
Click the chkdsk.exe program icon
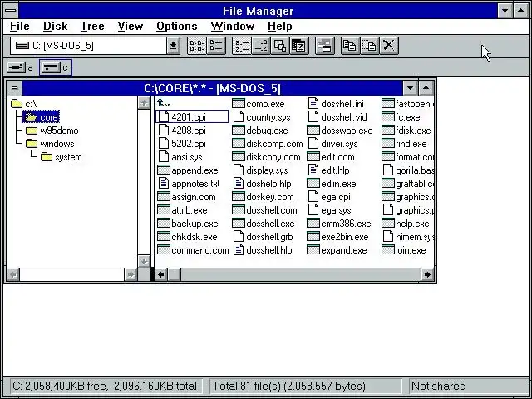tap(164, 236)
